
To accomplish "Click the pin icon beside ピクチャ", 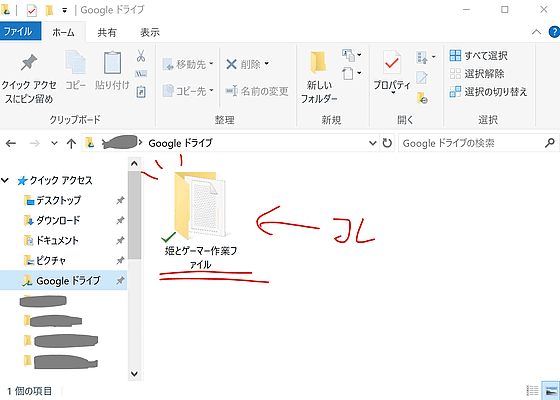I will click(x=120, y=260).
